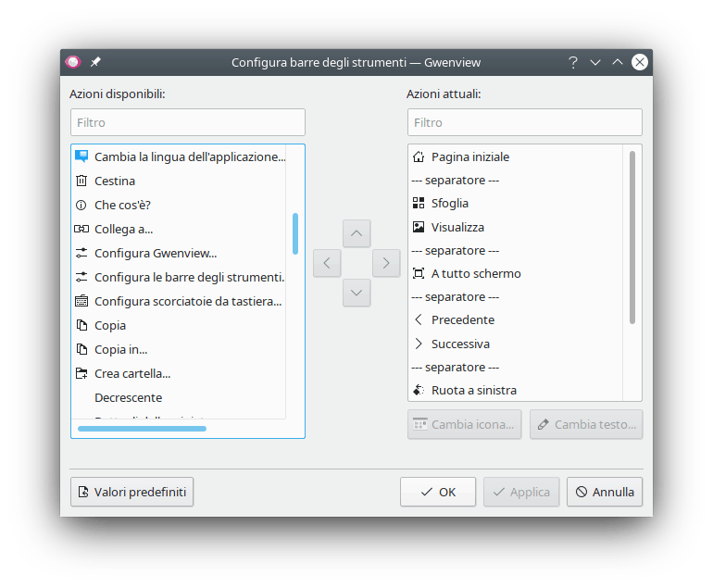This screenshot has height=588, width=713.
Task: Click the current actions vertical scrollbar
Action: coord(632,237)
